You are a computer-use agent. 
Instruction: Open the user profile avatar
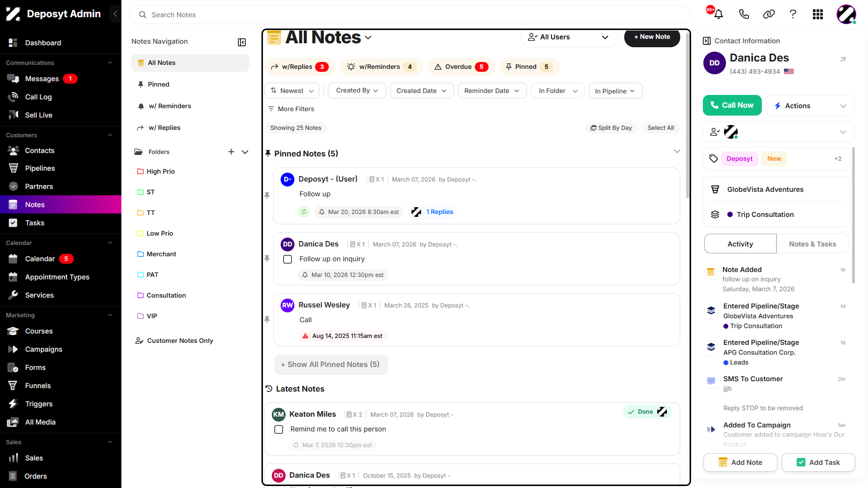point(846,14)
